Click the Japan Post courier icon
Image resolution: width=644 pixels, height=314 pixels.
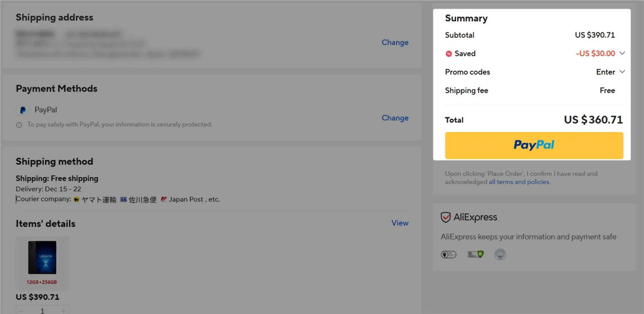[164, 199]
